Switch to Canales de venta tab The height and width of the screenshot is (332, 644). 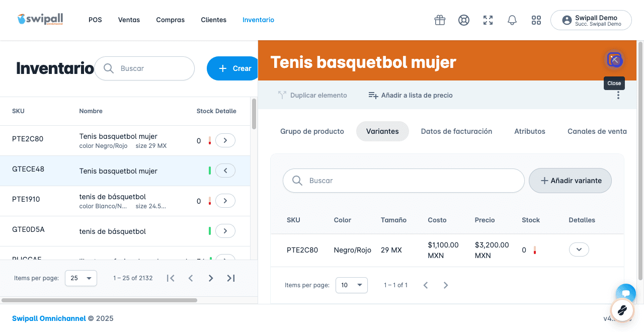pos(597,131)
